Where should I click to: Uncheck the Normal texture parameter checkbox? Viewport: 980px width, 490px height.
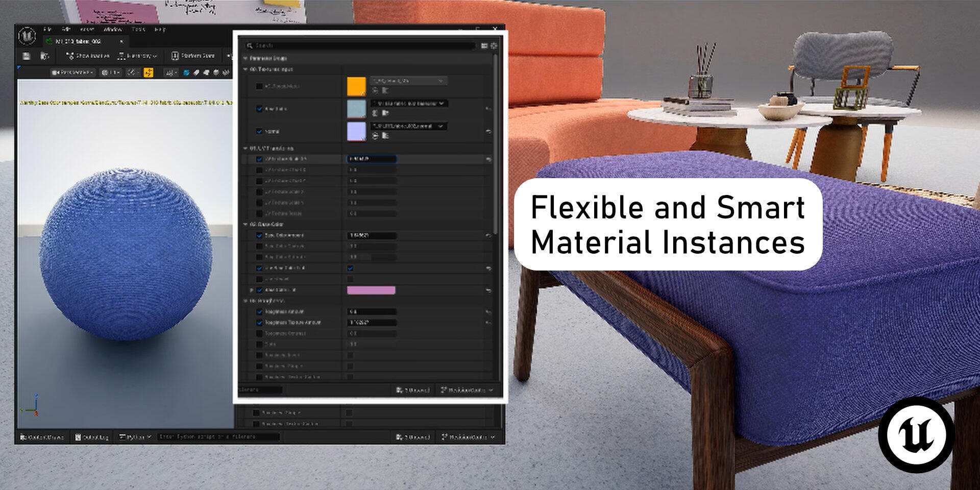point(259,131)
